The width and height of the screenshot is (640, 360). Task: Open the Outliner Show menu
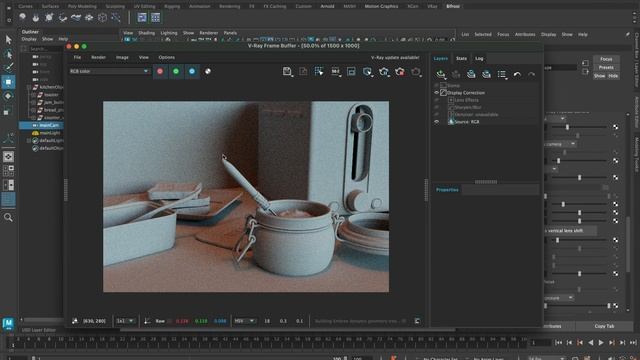(x=47, y=39)
